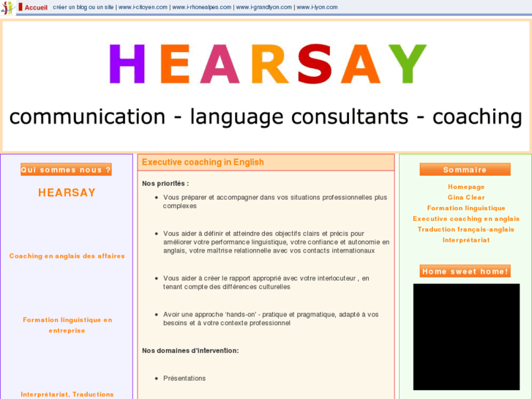Click the 'Nos priorités :' heading text
The image size is (532, 399).
(165, 183)
